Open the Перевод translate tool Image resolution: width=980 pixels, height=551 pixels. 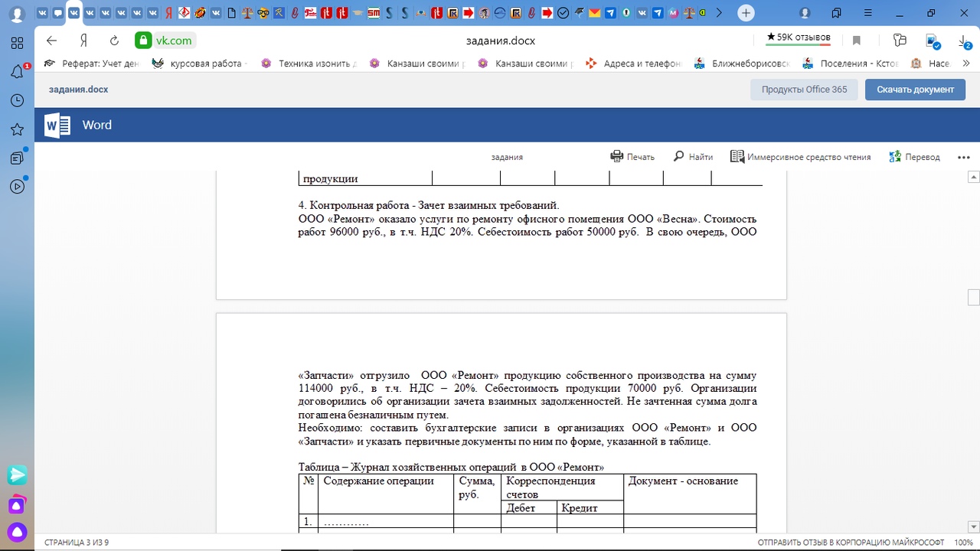click(914, 157)
